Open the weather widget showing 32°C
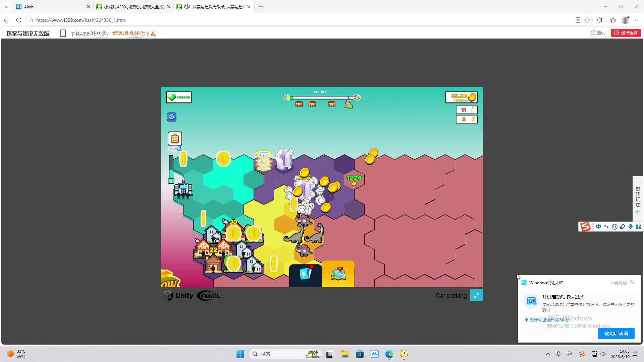 (17, 354)
